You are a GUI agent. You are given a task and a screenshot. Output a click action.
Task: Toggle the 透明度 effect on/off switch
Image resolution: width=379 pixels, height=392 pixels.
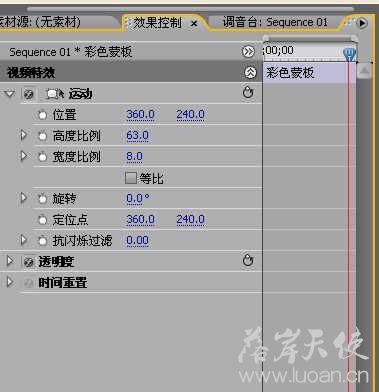pyautogui.click(x=29, y=262)
